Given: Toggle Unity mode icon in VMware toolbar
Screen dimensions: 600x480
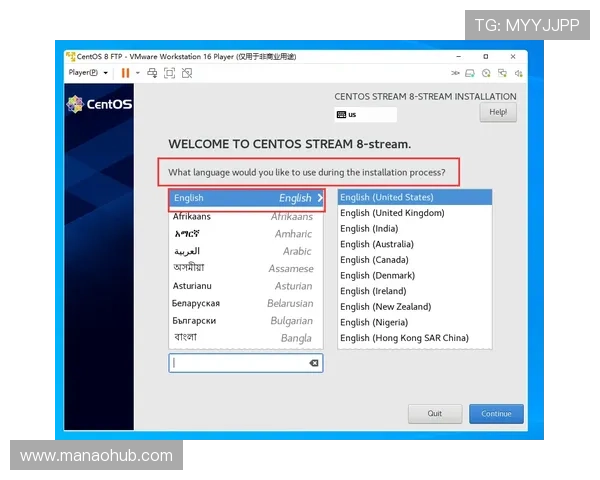Looking at the screenshot, I should [x=187, y=73].
